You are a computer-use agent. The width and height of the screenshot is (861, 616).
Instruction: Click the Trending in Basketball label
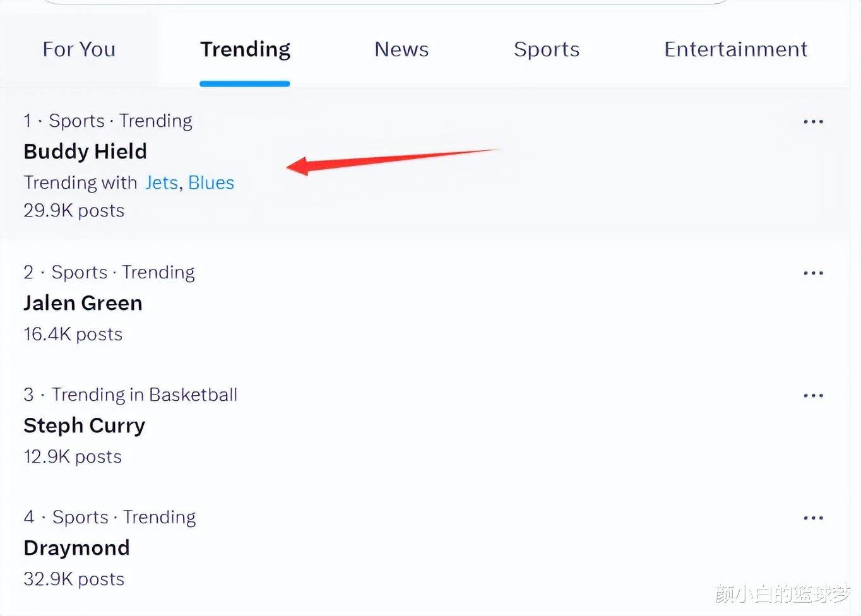click(x=145, y=395)
